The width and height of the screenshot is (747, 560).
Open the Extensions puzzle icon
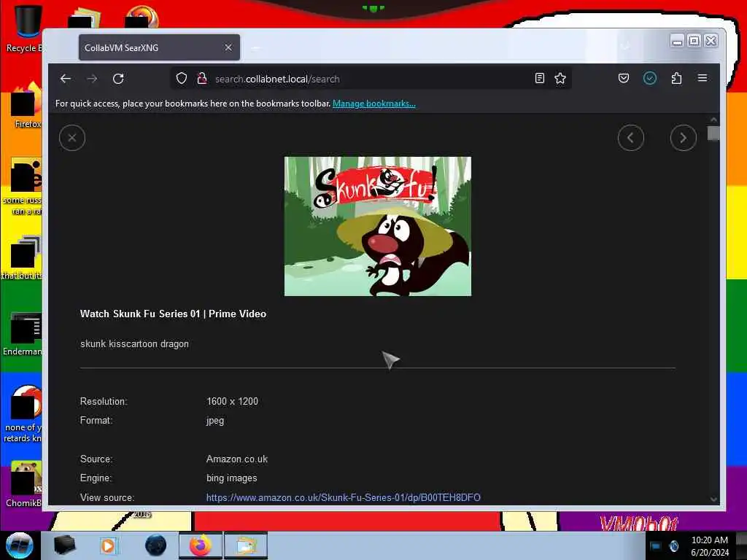click(x=676, y=78)
